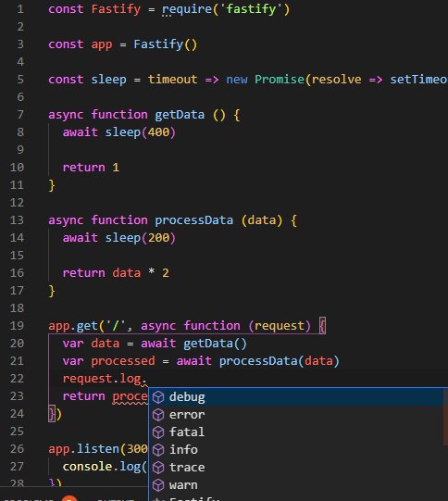
Task: Choose the info autocomplete suggestion
Action: 298,450
